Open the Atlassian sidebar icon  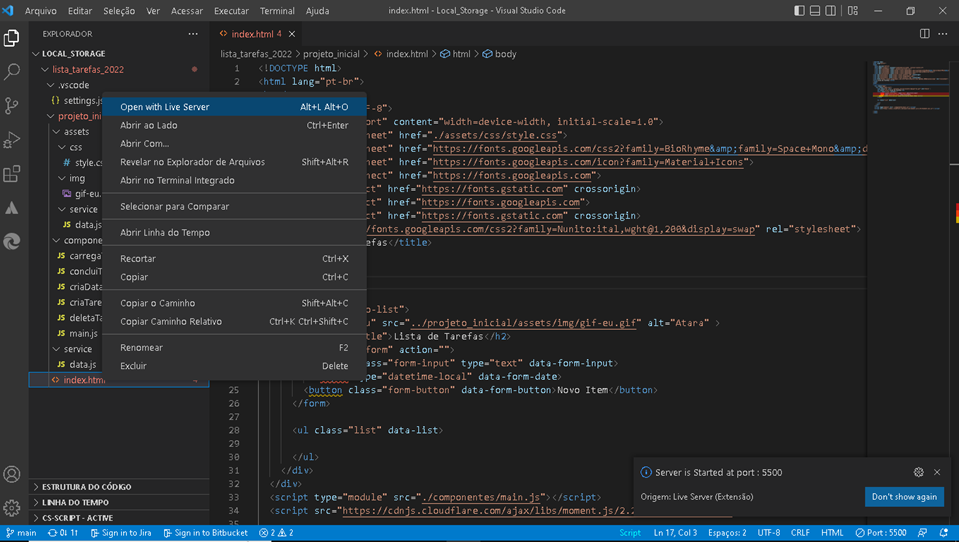(12, 208)
